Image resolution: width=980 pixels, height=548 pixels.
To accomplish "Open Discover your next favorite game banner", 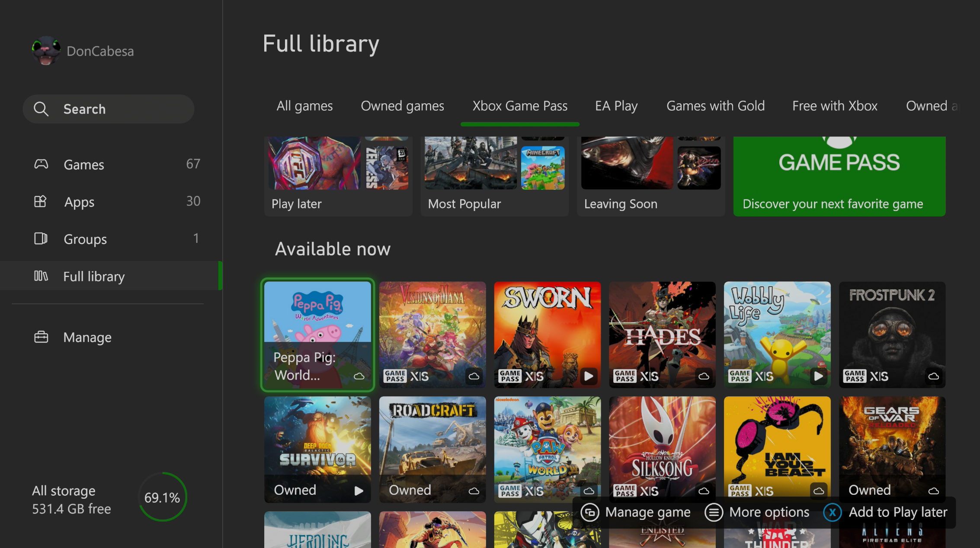I will point(839,176).
